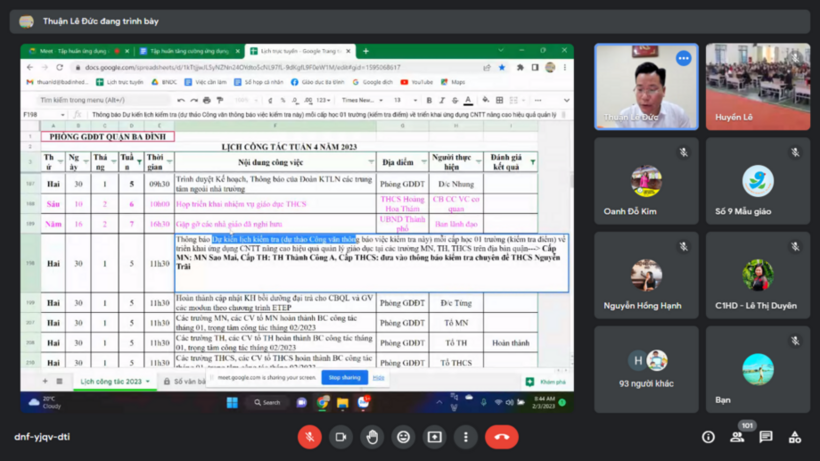Image resolution: width=820 pixels, height=461 pixels.
Task: Click Stop sharing button
Action: coord(344,377)
